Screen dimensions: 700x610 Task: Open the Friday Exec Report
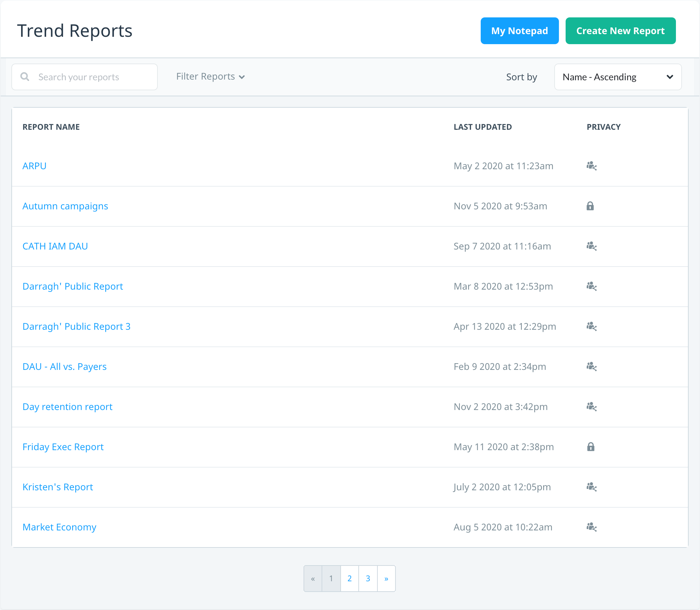[63, 447]
